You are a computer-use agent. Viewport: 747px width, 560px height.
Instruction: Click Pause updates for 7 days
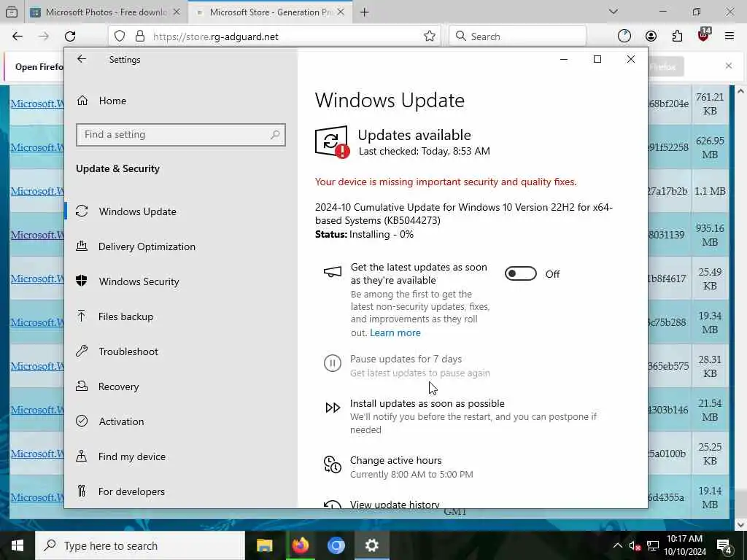click(x=406, y=359)
